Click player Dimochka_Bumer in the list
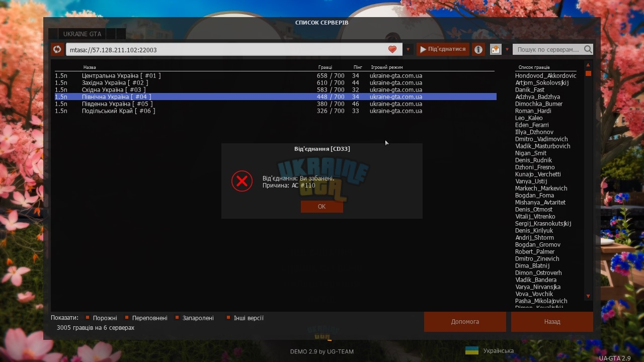 tap(539, 104)
